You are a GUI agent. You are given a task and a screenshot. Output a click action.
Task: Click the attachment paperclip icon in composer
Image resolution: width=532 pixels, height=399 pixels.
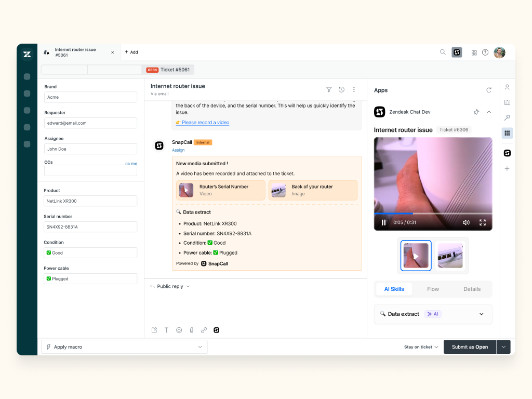click(191, 330)
